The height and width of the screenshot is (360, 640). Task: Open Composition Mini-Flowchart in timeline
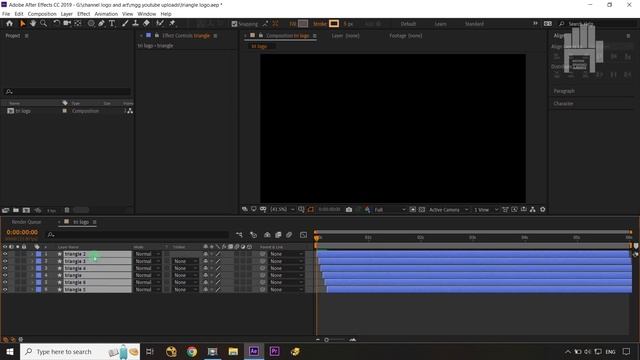point(239,235)
